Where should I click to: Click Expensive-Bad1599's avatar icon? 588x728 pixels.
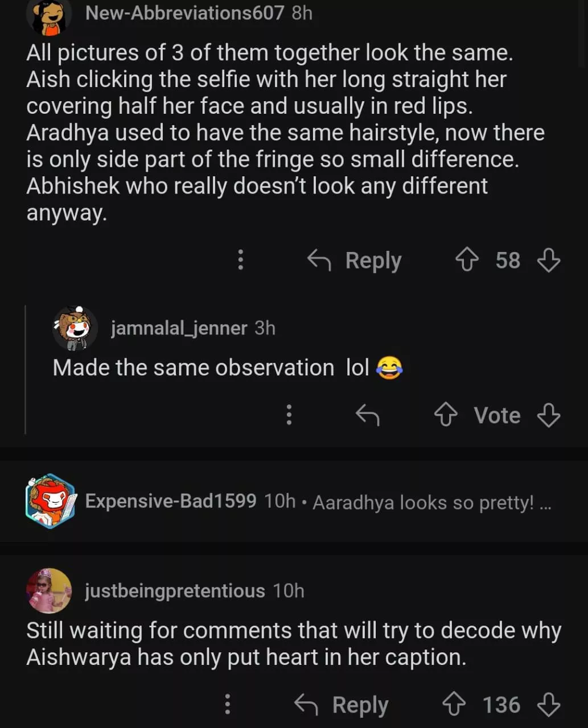pyautogui.click(x=51, y=501)
